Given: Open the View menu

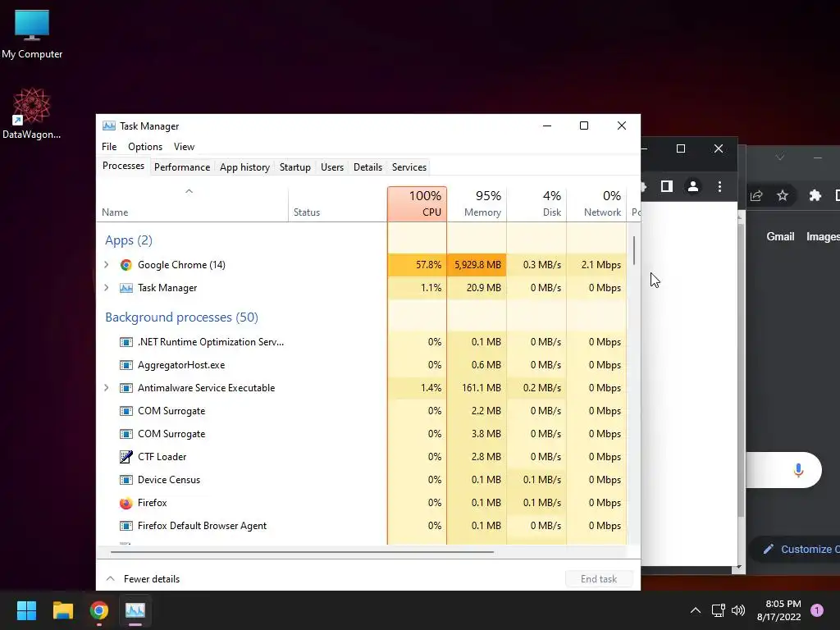Looking at the screenshot, I should tap(184, 147).
